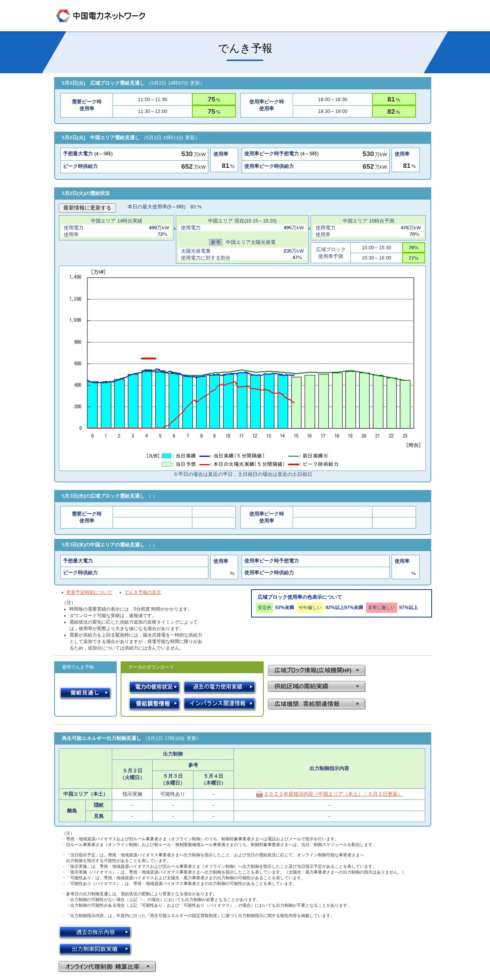Click the ピーク時供給力 652万kW value
This screenshot has height=980, width=490.
pyautogui.click(x=193, y=166)
